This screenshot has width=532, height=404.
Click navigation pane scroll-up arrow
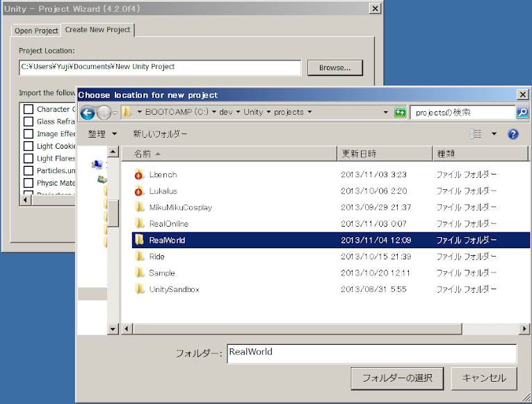coord(113,152)
